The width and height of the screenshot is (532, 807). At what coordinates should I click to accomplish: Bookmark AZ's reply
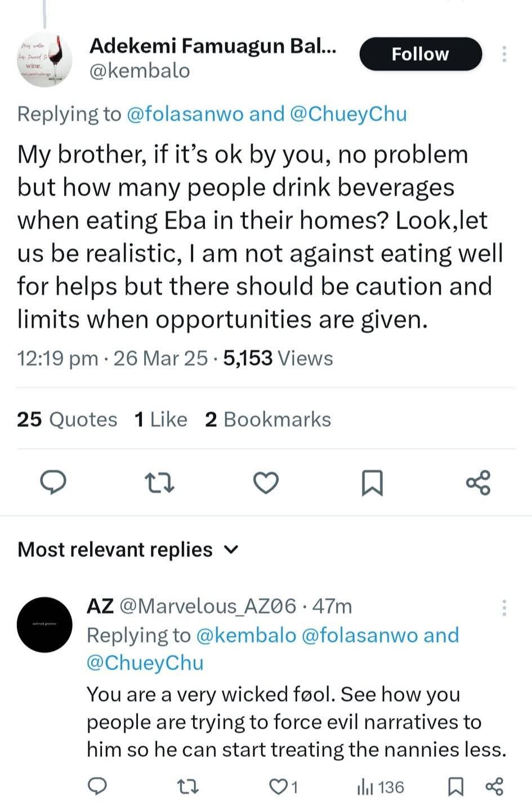[x=455, y=786]
